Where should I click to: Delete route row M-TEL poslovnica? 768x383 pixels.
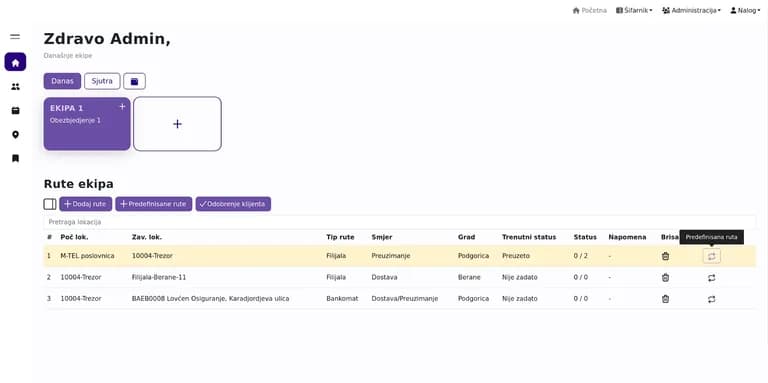[x=665, y=256]
